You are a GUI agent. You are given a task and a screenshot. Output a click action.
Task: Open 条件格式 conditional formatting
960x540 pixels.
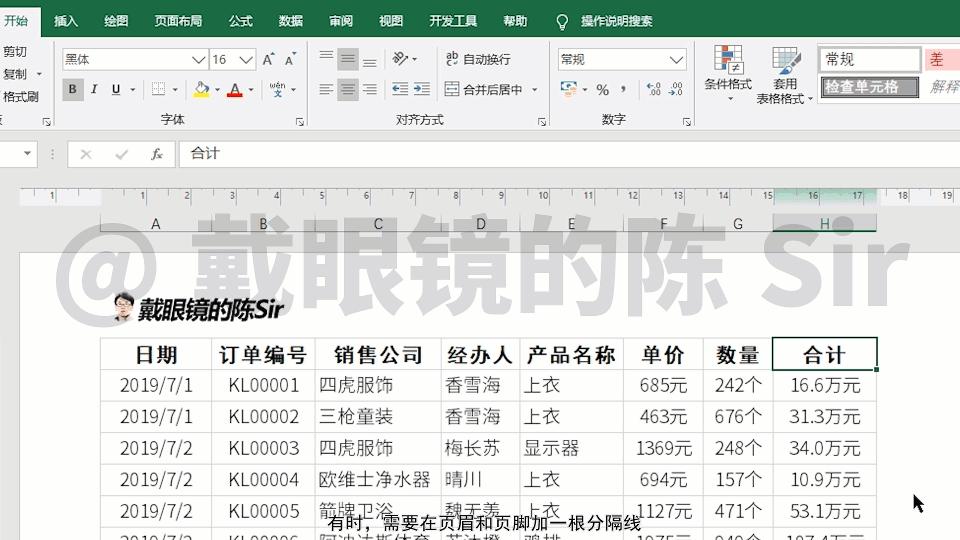click(x=728, y=74)
